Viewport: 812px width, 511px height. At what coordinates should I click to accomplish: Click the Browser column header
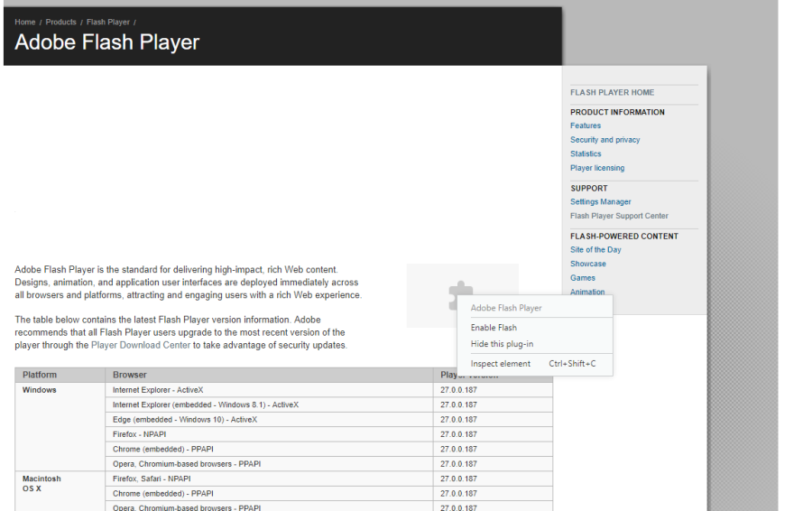click(x=269, y=375)
